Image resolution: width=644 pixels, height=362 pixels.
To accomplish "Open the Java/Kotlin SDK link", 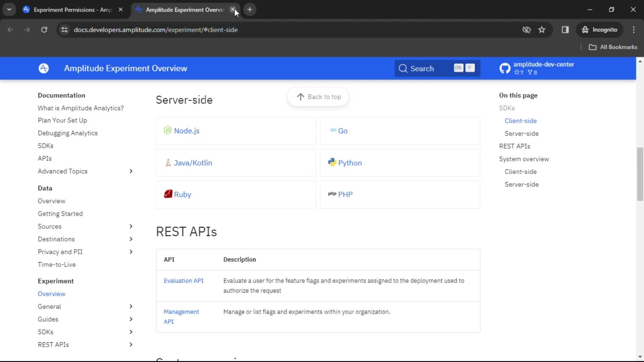I will (x=193, y=163).
